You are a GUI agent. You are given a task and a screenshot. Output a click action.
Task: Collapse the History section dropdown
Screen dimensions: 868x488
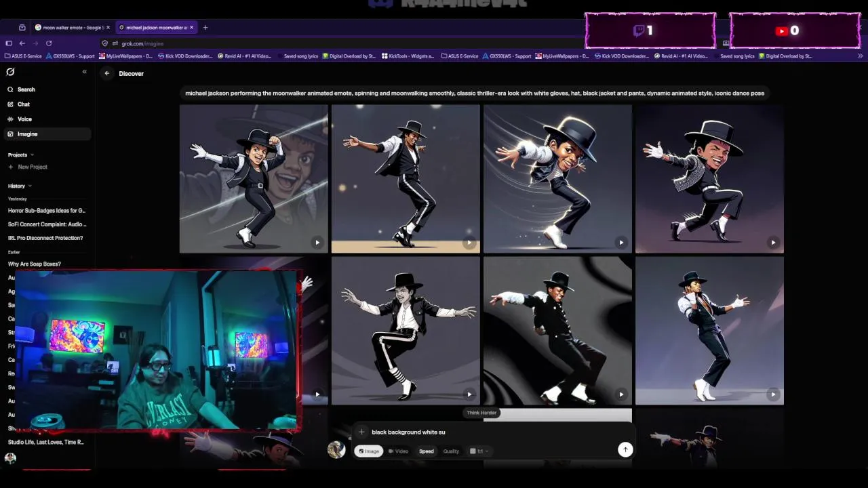(20, 186)
